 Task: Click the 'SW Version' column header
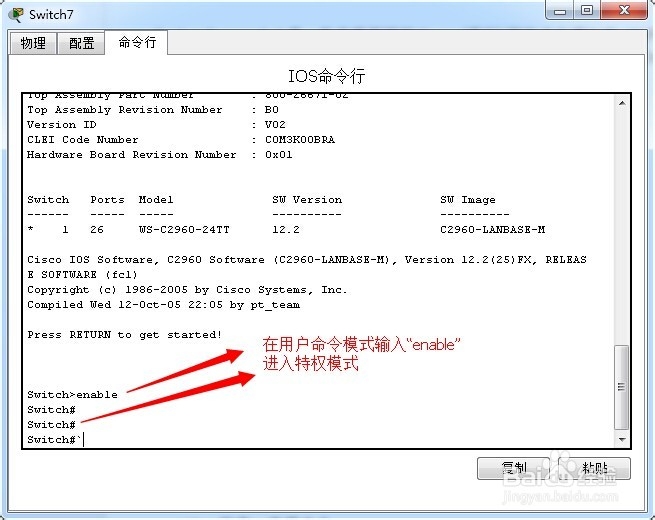(x=307, y=200)
